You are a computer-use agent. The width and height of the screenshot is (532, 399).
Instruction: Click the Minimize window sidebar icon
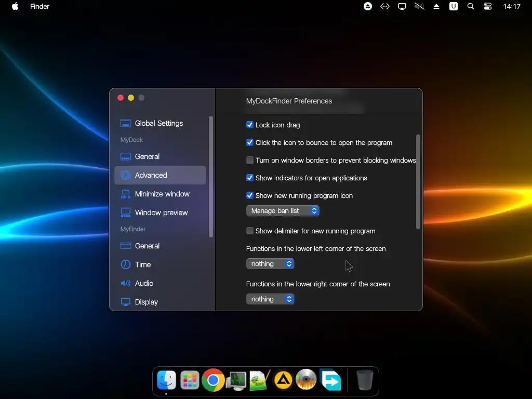point(126,194)
